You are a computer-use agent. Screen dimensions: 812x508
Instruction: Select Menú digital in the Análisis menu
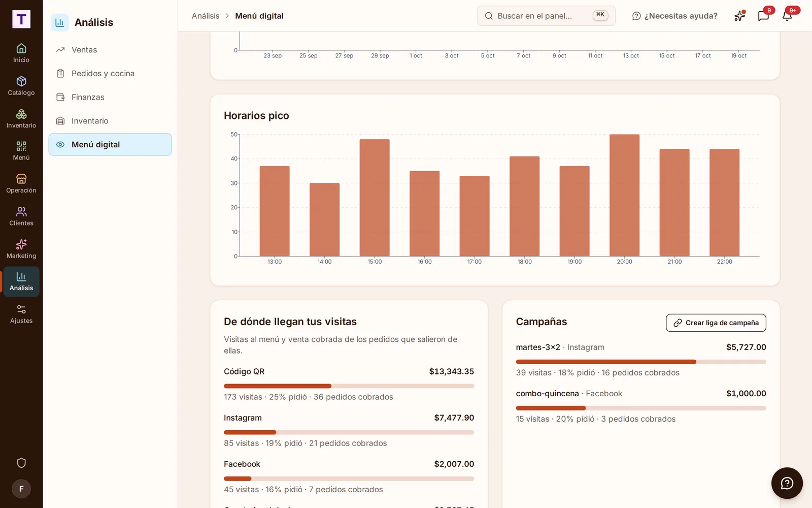click(110, 145)
